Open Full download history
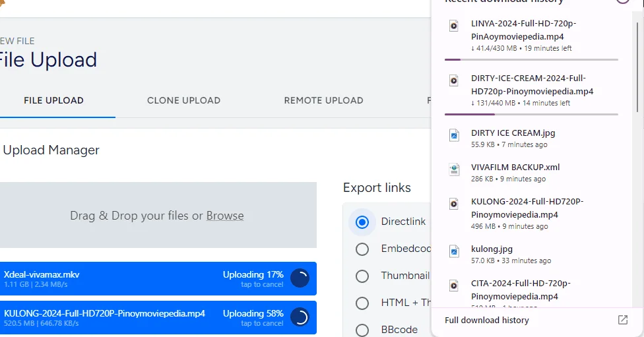The width and height of the screenshot is (644, 337). click(487, 320)
